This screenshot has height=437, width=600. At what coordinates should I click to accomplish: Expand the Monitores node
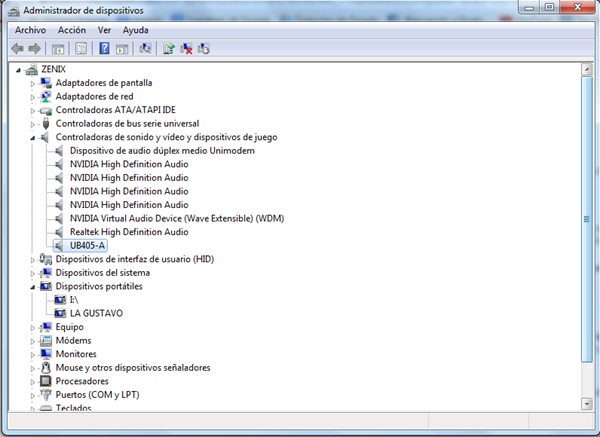click(33, 355)
